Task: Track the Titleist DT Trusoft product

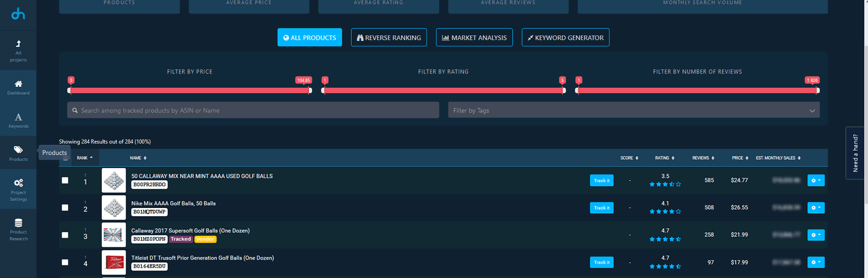Action: click(x=602, y=262)
